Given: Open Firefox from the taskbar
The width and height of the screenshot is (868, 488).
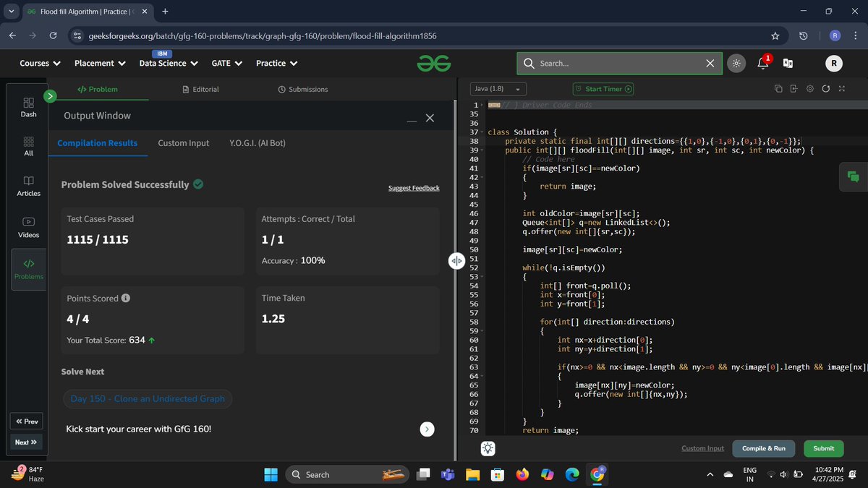Looking at the screenshot, I should [x=522, y=474].
